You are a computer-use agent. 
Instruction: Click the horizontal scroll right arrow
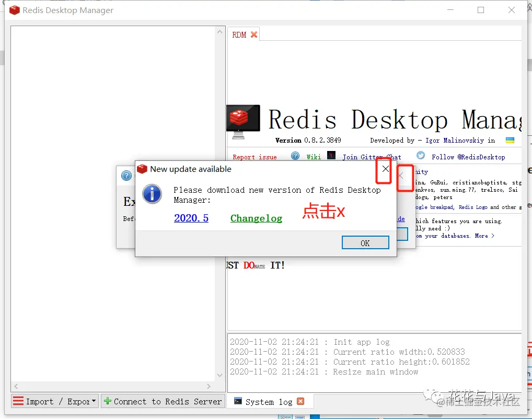point(209,386)
